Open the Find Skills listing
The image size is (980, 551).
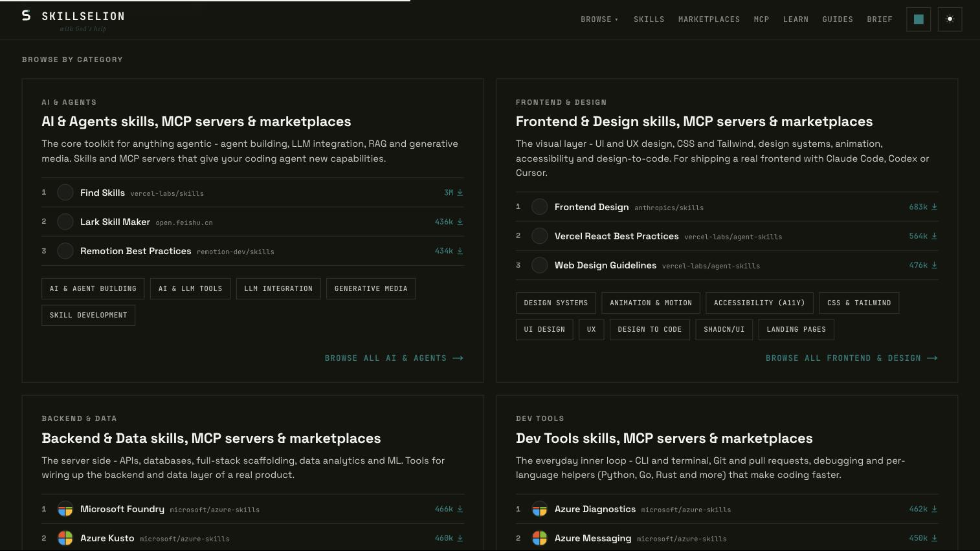pyautogui.click(x=252, y=193)
